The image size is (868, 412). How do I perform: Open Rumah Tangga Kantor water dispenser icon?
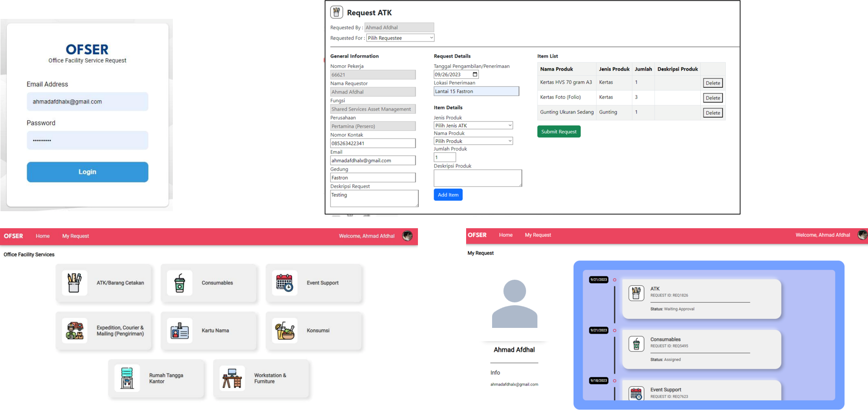tap(127, 378)
